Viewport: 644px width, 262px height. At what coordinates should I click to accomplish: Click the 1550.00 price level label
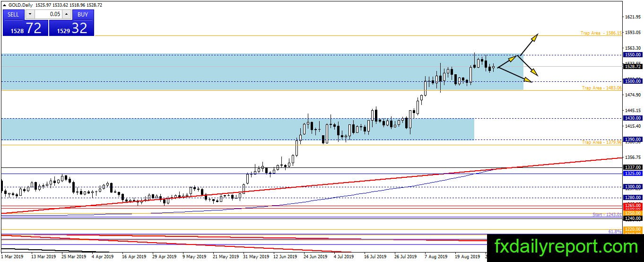pos(632,55)
